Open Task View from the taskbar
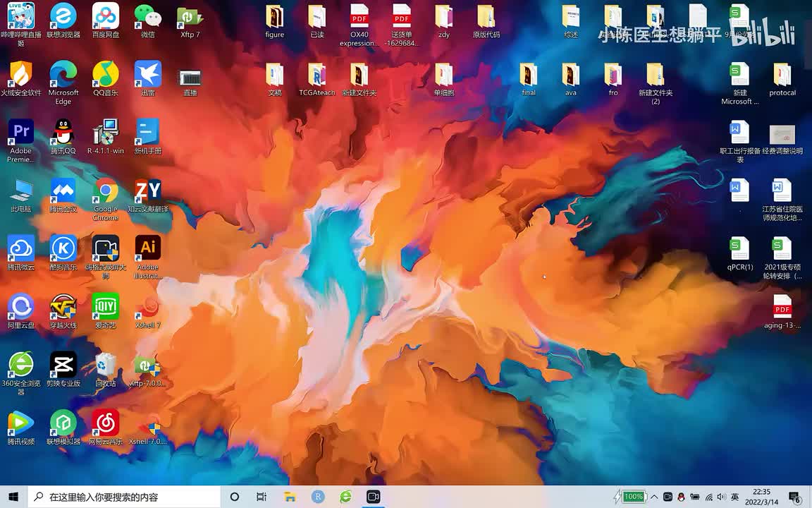This screenshot has height=508, width=812. point(262,497)
